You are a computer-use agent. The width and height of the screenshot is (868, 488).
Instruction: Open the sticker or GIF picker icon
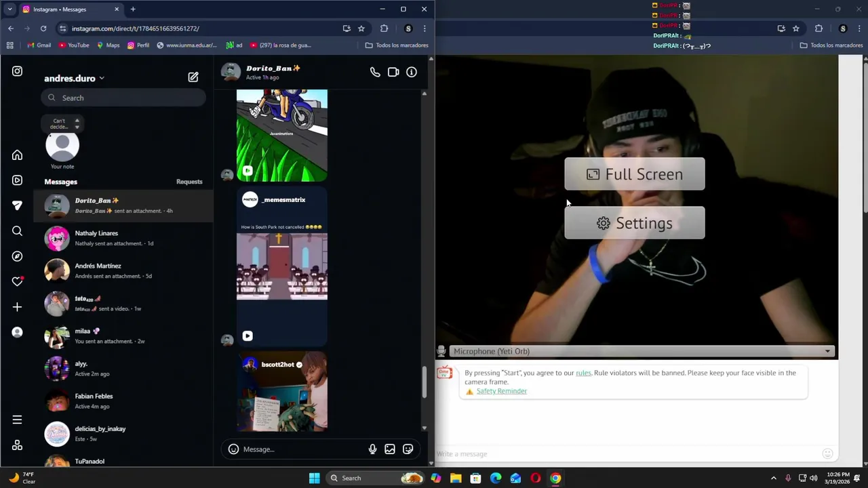click(x=408, y=449)
